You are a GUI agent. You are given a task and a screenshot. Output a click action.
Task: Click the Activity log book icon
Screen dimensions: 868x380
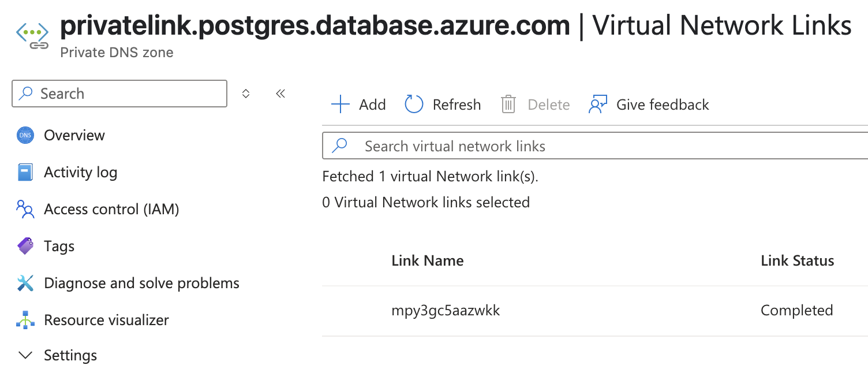tap(25, 173)
